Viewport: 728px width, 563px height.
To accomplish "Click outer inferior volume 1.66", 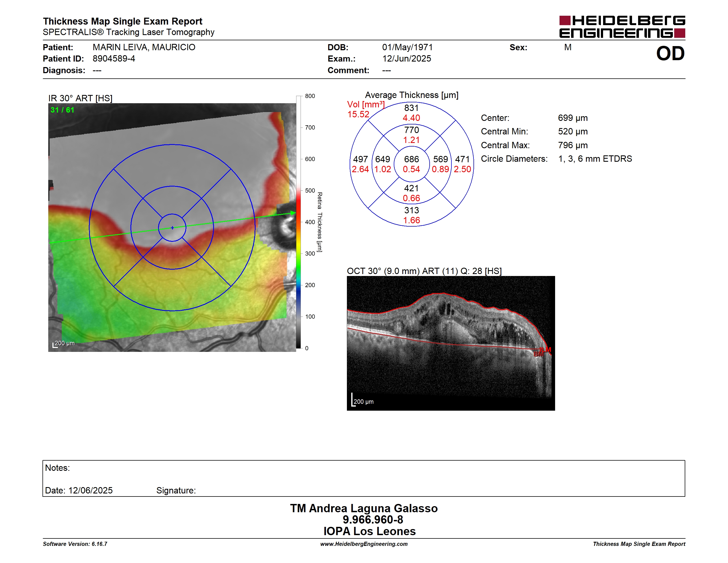I will pos(411,221).
